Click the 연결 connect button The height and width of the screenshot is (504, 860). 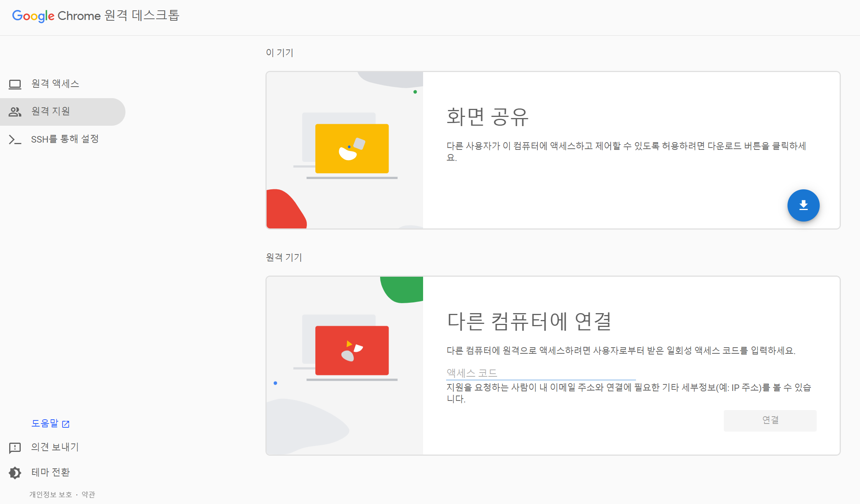point(770,420)
